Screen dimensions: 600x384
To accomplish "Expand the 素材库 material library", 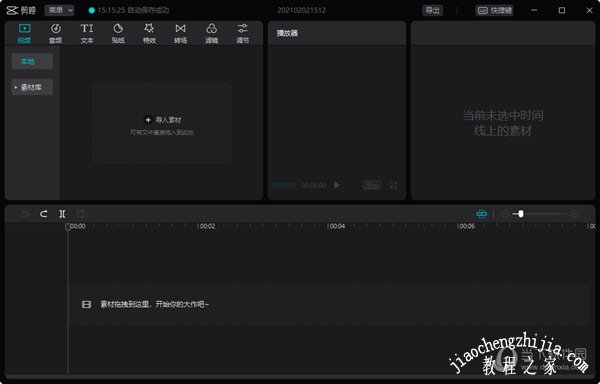I will (x=32, y=87).
